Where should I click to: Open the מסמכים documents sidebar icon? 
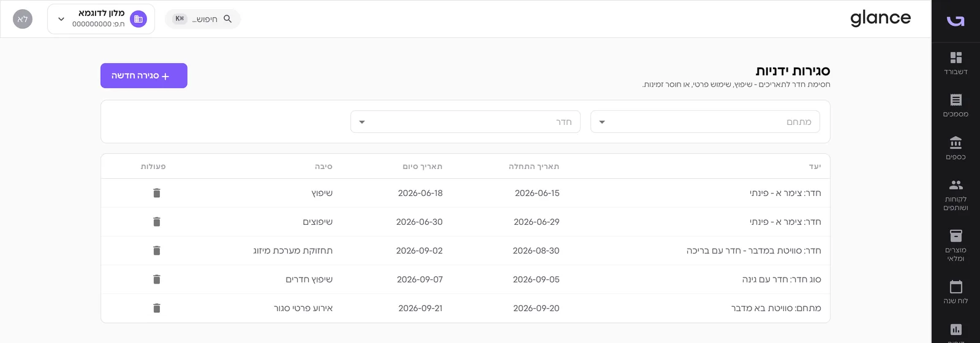(956, 105)
